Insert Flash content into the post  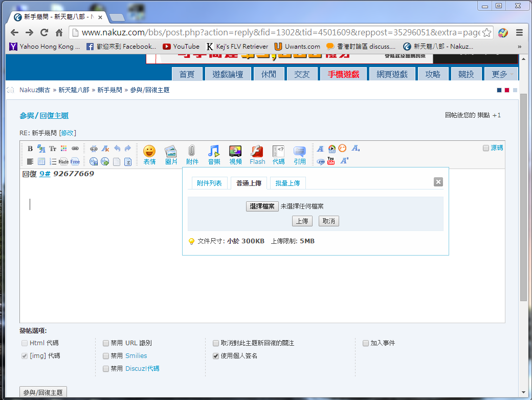257,155
